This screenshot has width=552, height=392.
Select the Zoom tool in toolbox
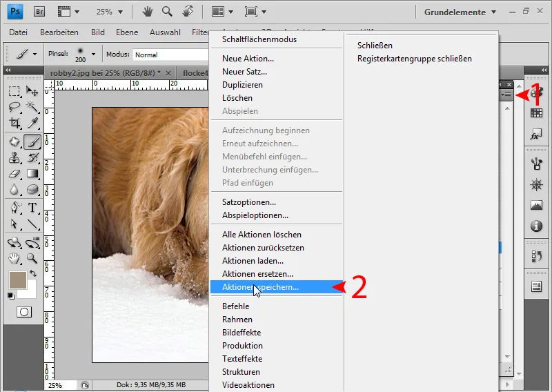[x=32, y=259]
